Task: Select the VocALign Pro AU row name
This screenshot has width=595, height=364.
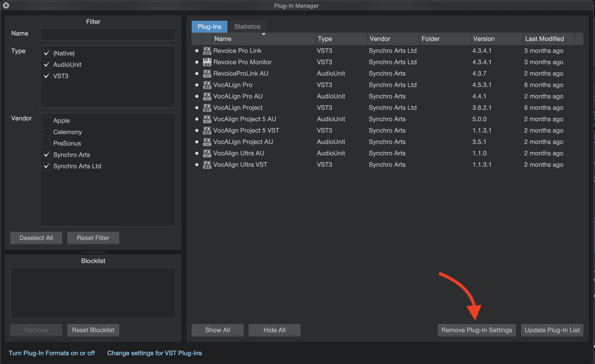Action: pyautogui.click(x=238, y=96)
